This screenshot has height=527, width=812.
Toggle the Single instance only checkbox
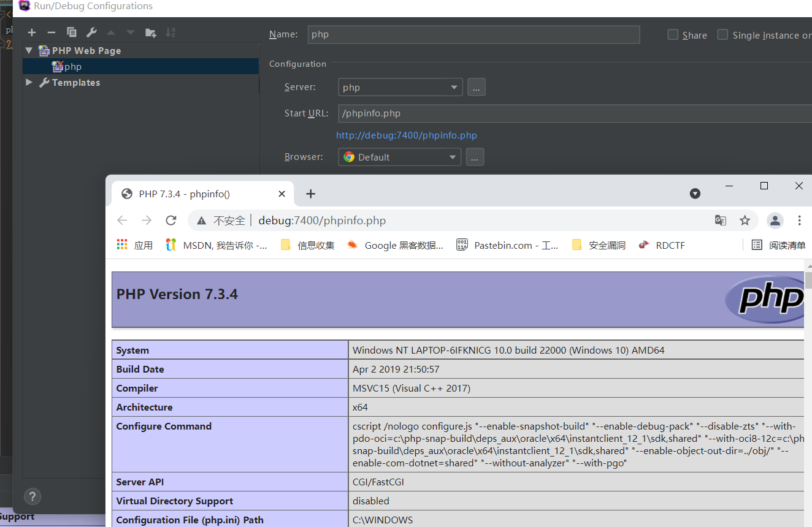point(722,35)
